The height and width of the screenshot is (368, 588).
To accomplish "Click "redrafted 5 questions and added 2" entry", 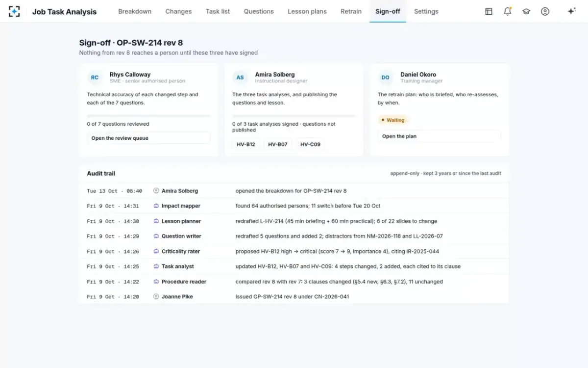I will (339, 236).
